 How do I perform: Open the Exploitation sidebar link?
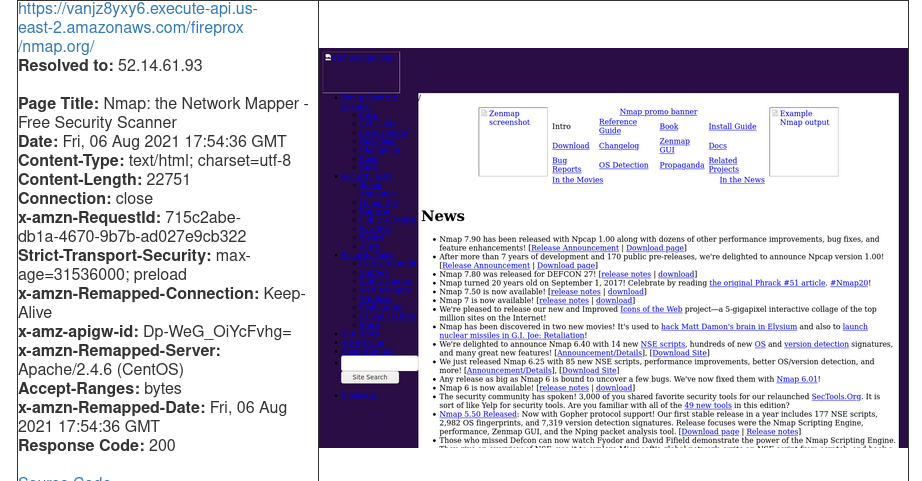(382, 308)
